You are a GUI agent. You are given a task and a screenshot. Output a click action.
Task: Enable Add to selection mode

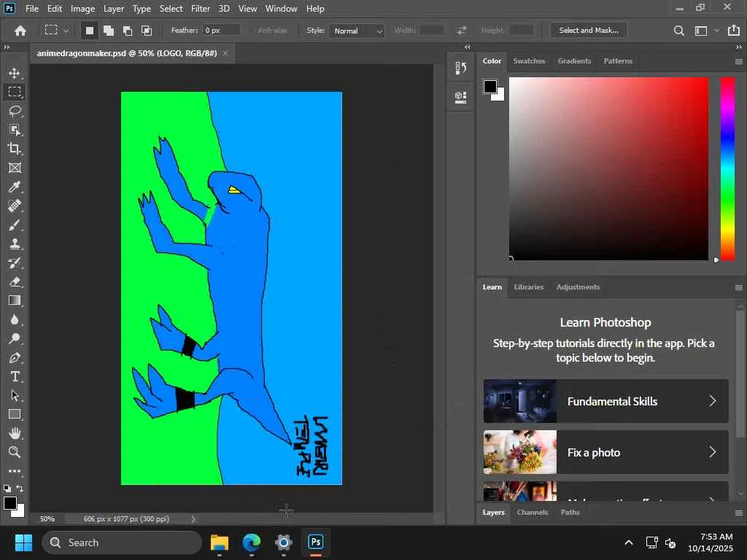pos(108,31)
